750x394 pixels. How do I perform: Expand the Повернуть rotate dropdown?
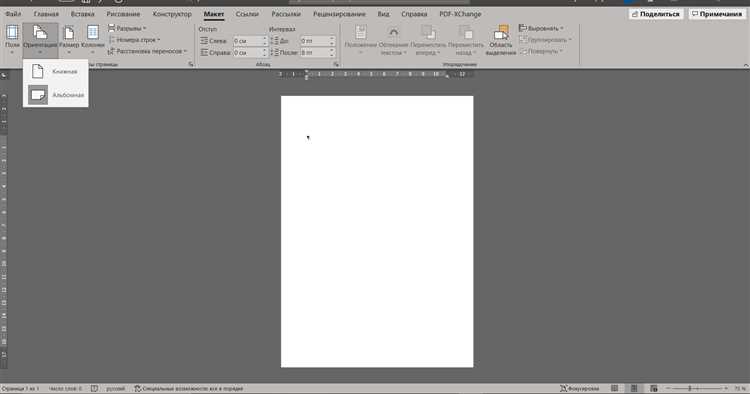[x=541, y=51]
